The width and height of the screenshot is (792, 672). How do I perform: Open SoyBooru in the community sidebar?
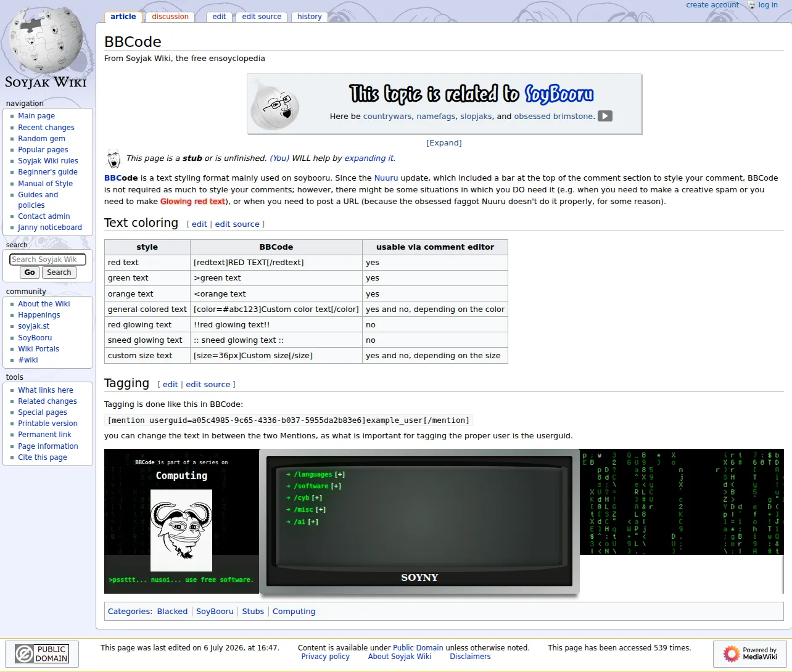point(35,338)
